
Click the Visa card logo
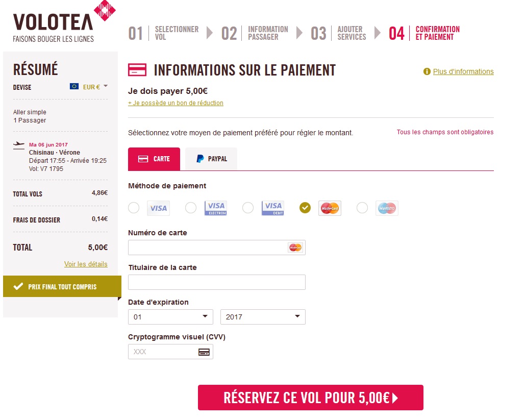158,208
